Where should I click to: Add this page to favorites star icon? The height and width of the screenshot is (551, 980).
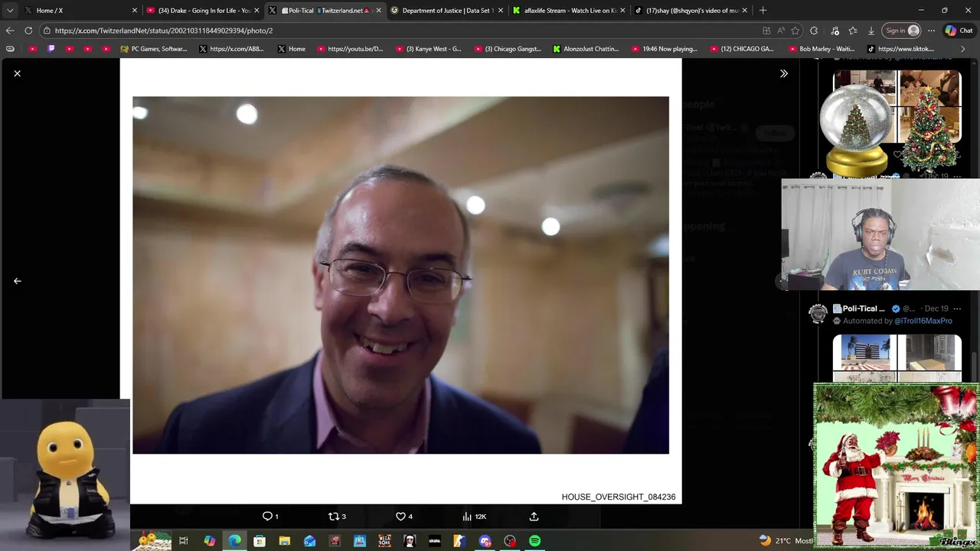click(795, 31)
